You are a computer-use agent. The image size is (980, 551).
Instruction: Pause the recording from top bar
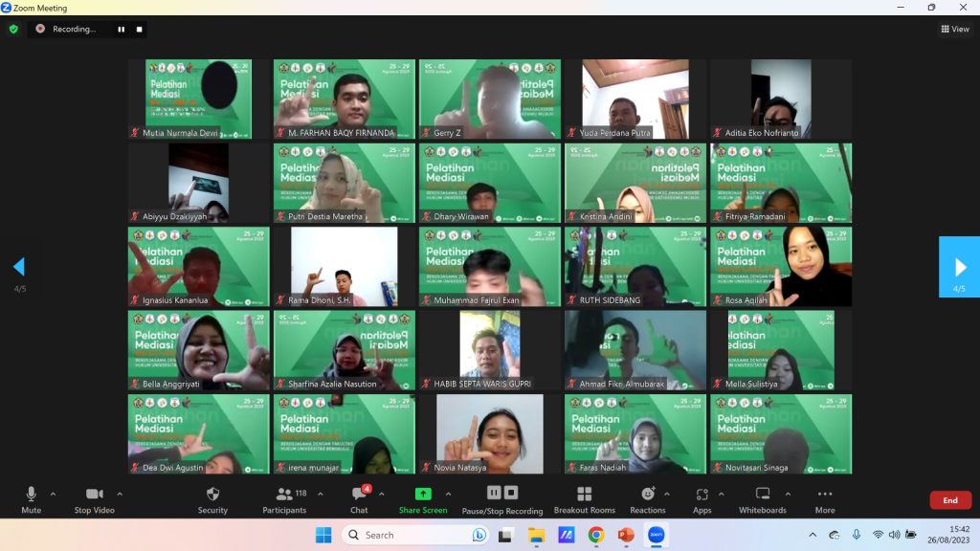click(121, 29)
